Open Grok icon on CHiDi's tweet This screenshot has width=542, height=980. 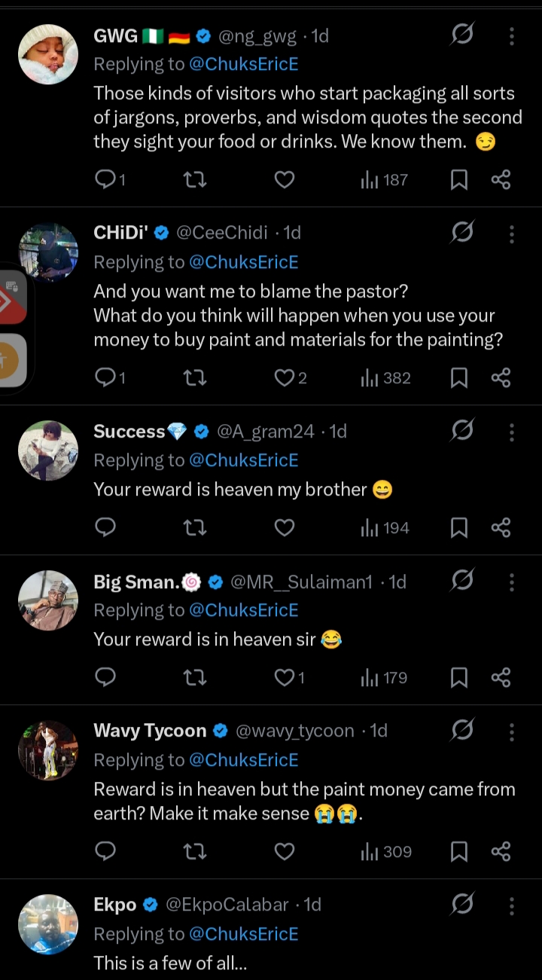click(x=461, y=233)
